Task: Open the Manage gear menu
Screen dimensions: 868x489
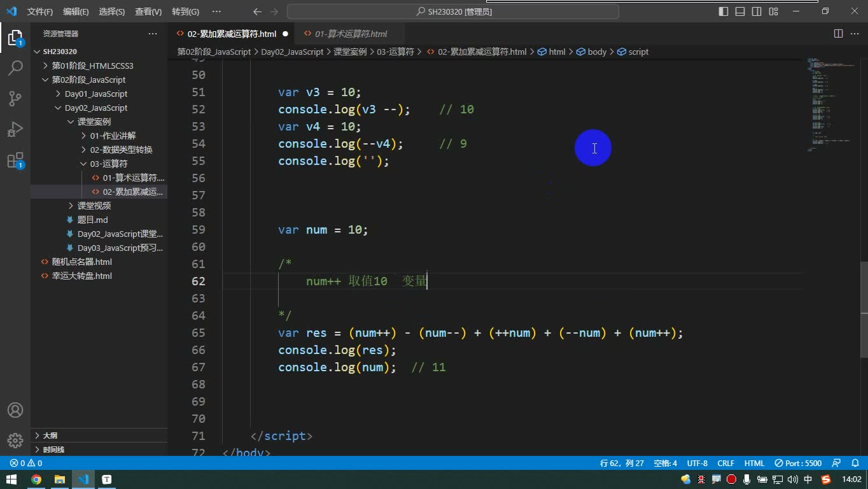Action: [x=15, y=441]
